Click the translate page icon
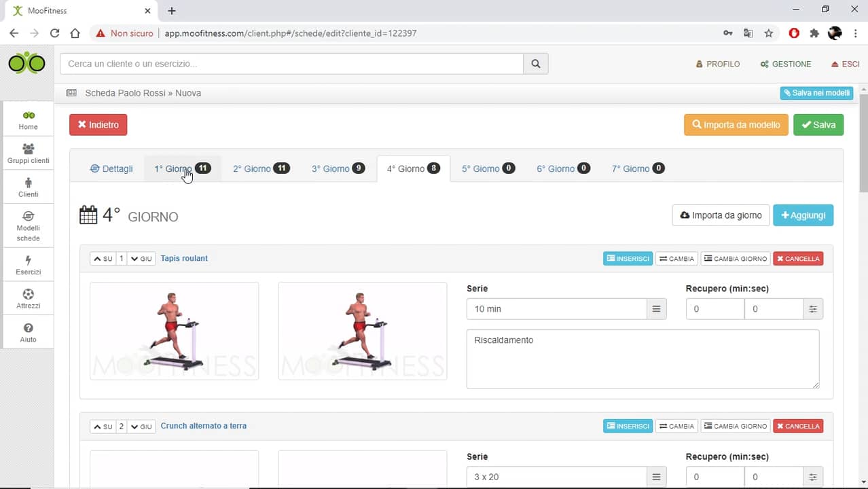868x489 pixels. click(748, 33)
